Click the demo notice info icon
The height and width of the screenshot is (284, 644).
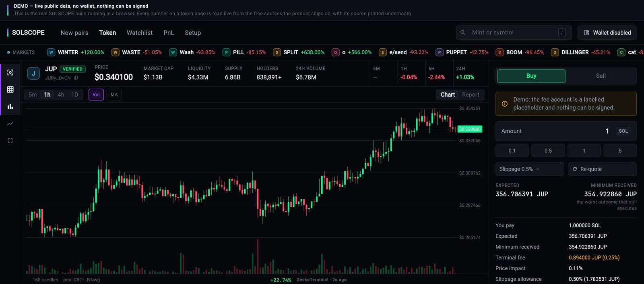(505, 104)
